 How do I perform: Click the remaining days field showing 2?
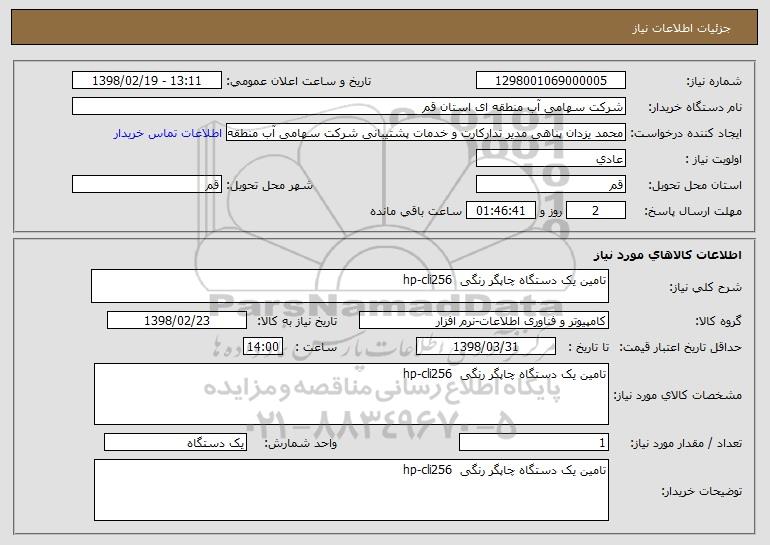click(x=596, y=210)
